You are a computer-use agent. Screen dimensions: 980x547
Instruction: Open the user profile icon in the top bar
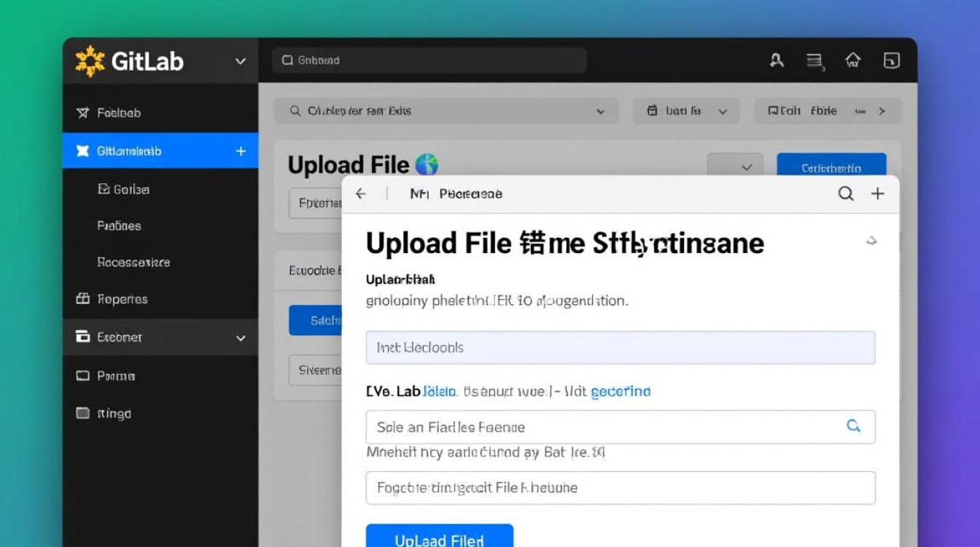point(777,61)
